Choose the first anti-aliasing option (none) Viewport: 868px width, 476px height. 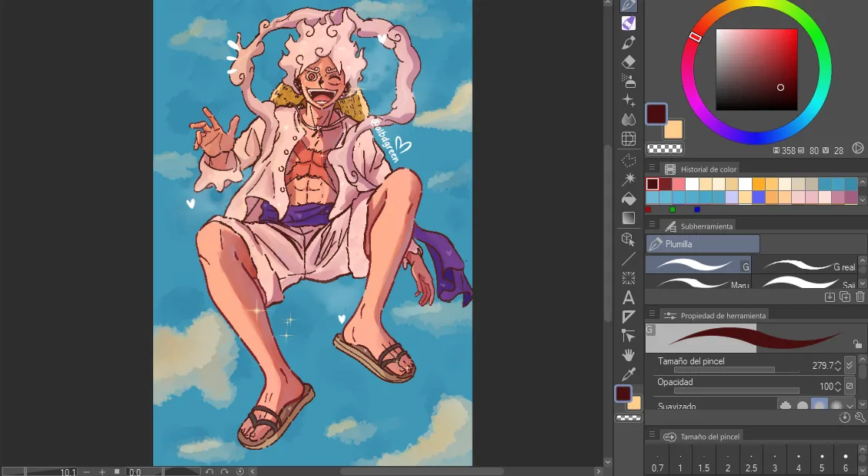[785, 406]
